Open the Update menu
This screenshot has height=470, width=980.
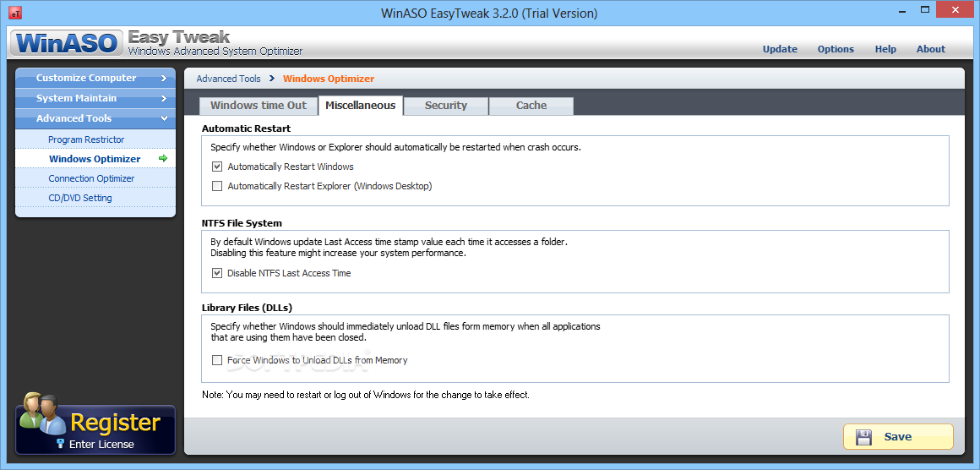pyautogui.click(x=780, y=49)
